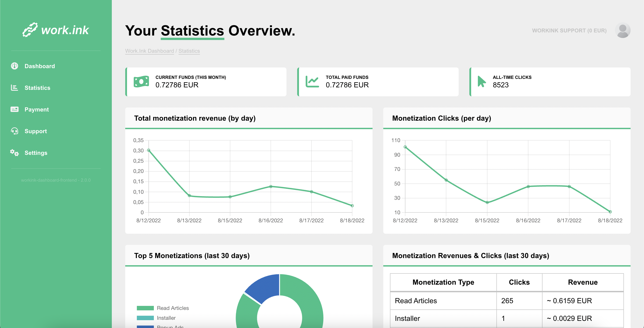Click the work.ink brand text

click(65, 30)
